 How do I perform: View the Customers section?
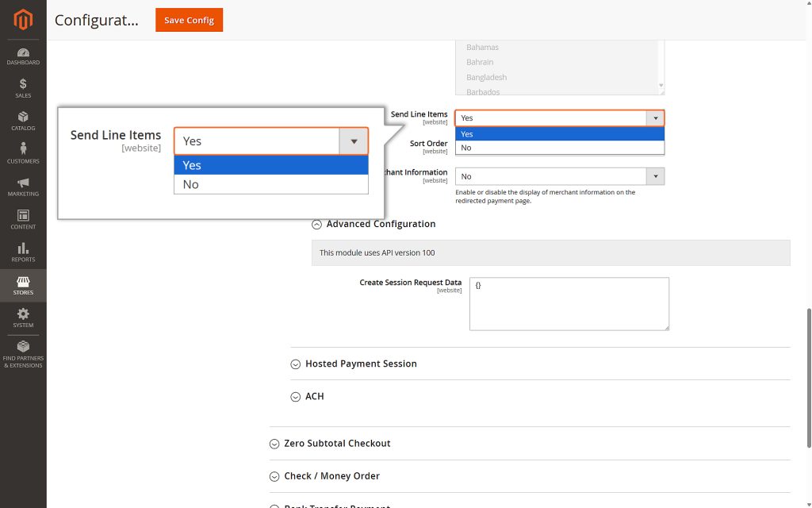(x=23, y=156)
